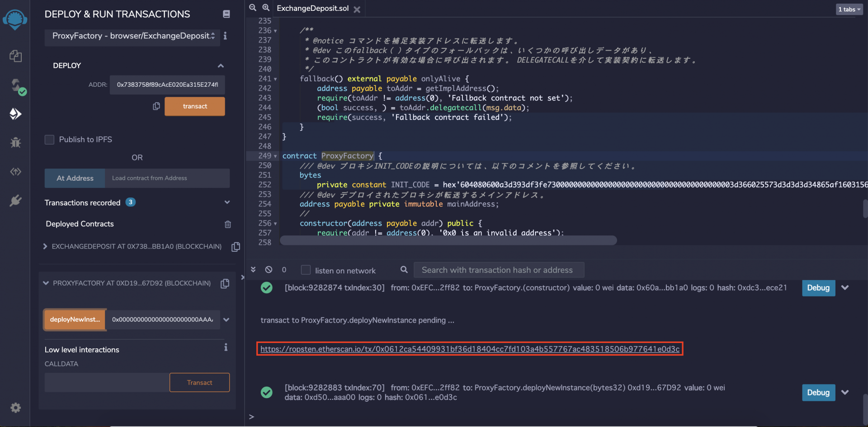Viewport: 868px width, 427px height.
Task: Toggle the side panel with the small arrow
Action: (243, 277)
